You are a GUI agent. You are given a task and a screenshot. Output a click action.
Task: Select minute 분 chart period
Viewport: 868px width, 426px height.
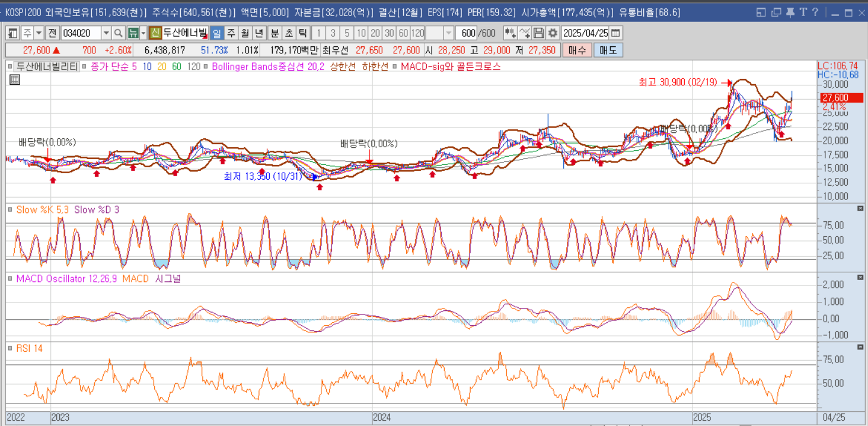click(275, 33)
